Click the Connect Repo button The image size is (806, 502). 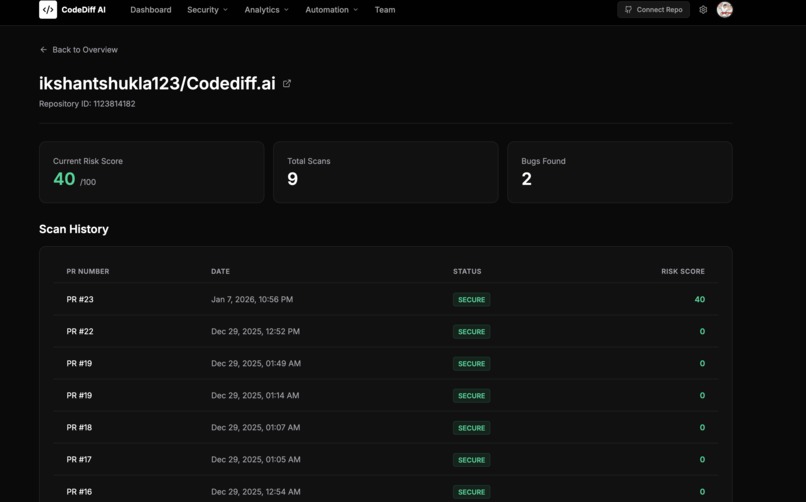[x=653, y=10]
